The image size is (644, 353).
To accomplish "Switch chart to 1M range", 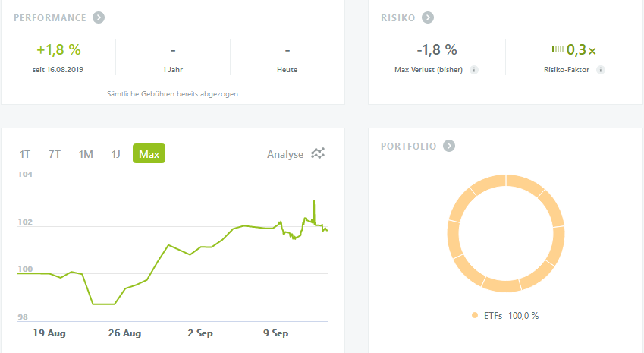I will 86,154.
